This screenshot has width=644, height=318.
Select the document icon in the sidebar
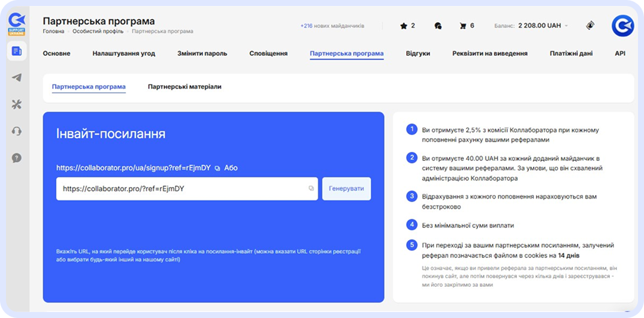pos(17,51)
